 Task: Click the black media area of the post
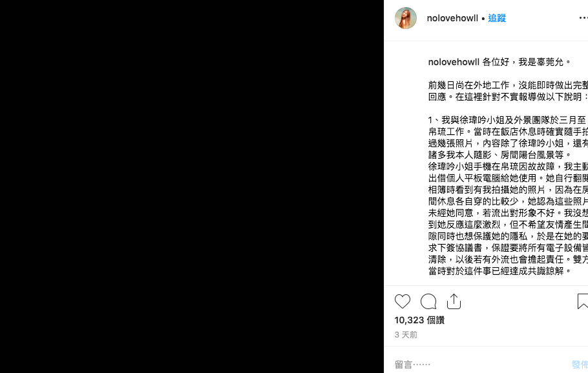coord(192,186)
